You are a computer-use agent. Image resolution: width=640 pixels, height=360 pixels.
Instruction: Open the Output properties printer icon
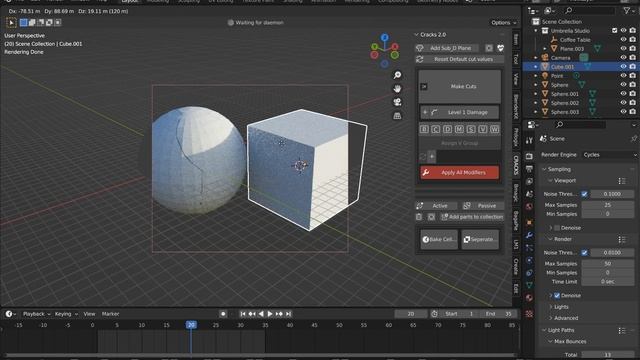(529, 169)
